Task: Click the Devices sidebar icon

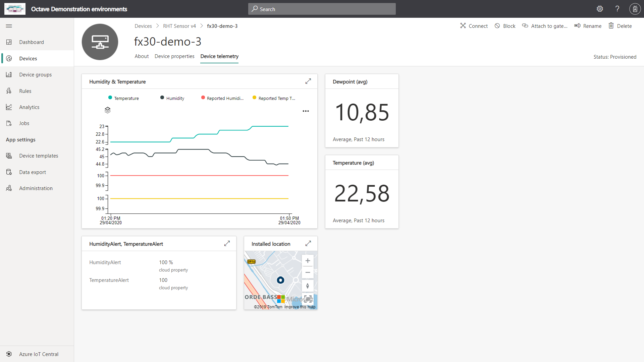Action: tap(9, 58)
